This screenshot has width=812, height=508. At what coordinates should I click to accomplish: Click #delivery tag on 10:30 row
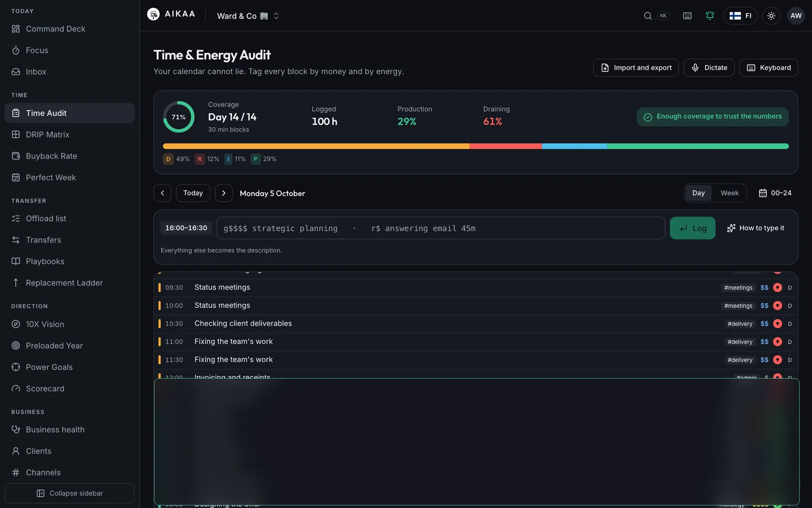coord(740,324)
